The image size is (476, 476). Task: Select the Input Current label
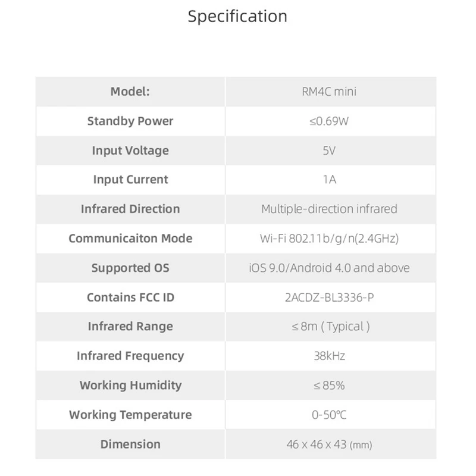(x=130, y=180)
